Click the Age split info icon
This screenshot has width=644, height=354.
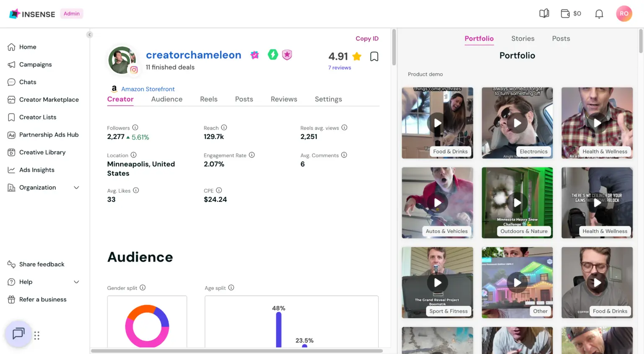point(231,288)
